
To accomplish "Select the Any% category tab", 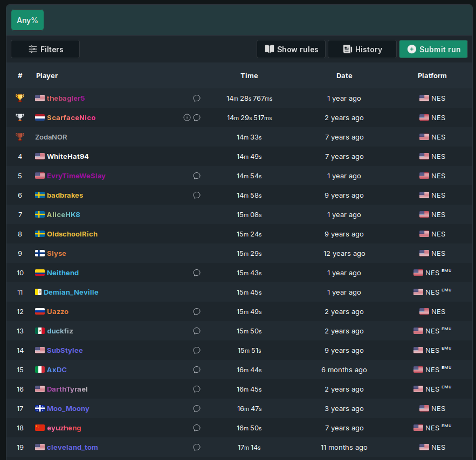I will [27, 20].
